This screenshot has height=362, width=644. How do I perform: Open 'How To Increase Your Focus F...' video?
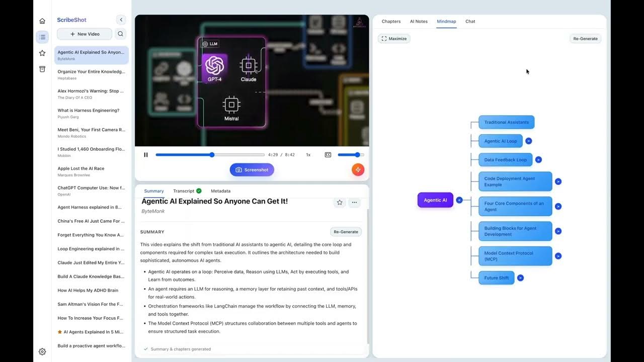pos(92,318)
